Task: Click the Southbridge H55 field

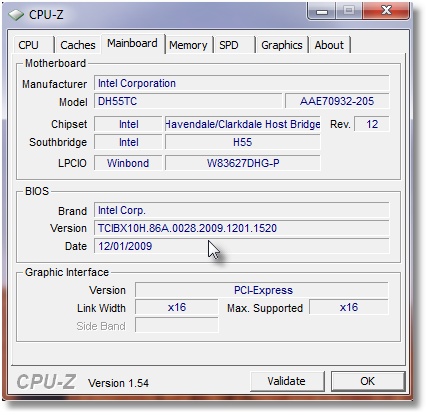Action: tap(243, 142)
